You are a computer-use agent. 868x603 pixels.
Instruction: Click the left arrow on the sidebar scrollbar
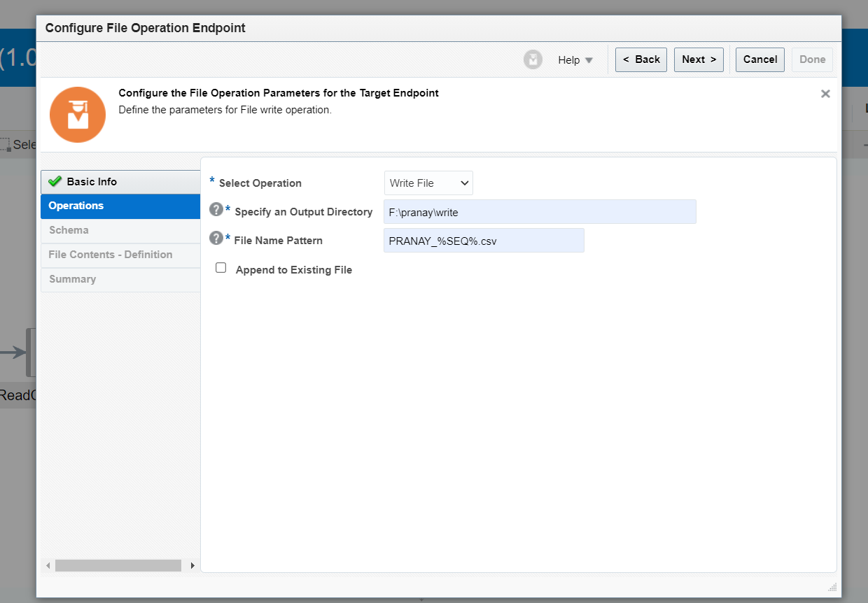(x=48, y=565)
